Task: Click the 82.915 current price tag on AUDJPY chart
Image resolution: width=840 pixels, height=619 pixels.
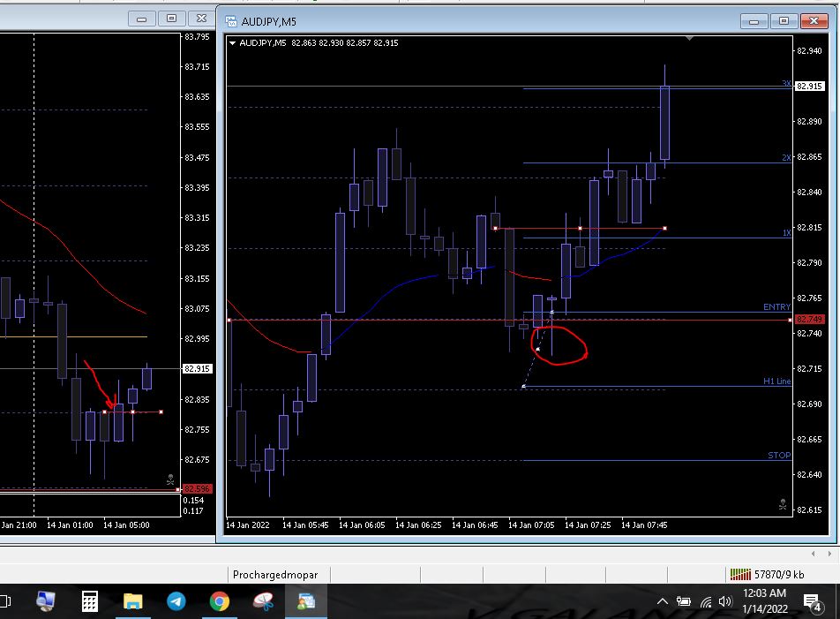Action: click(x=809, y=86)
